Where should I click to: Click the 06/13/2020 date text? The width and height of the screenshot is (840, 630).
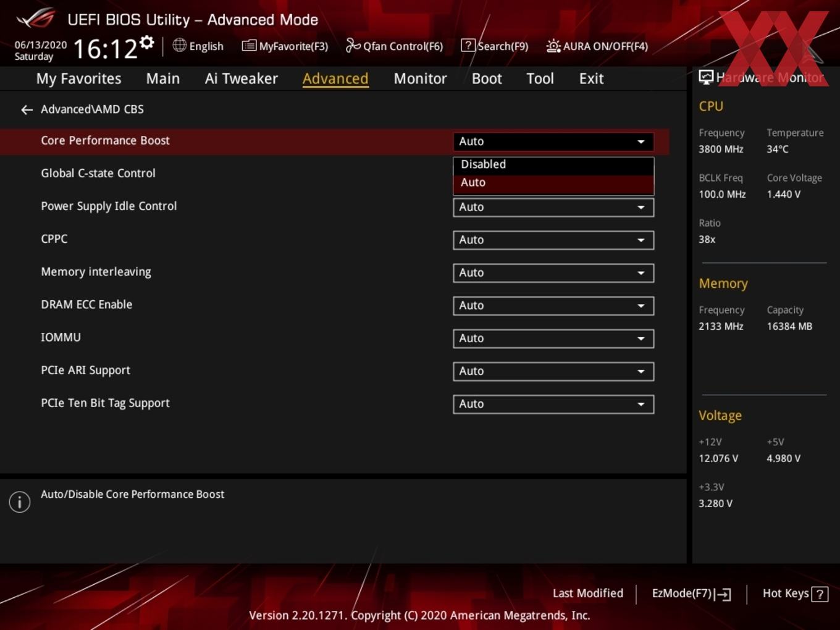[x=41, y=45]
